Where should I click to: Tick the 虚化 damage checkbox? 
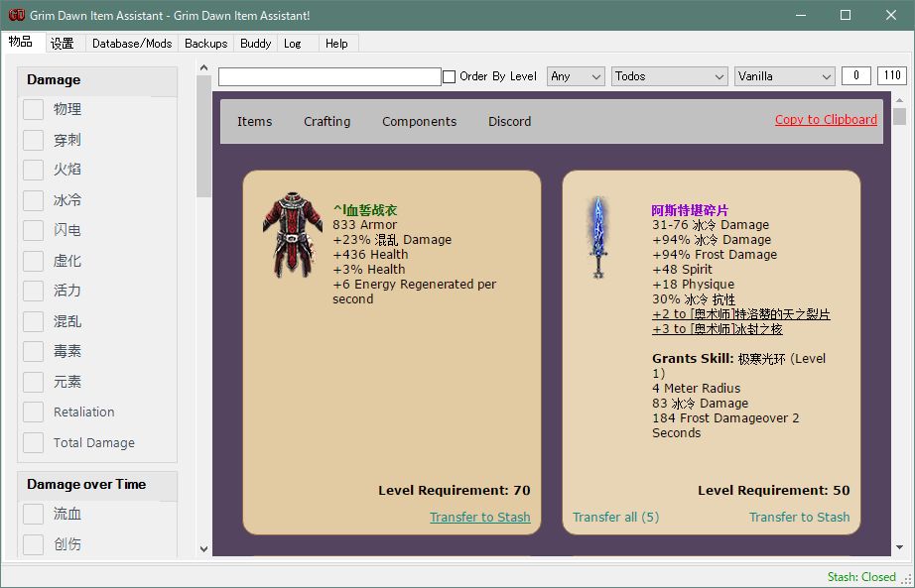click(x=34, y=261)
